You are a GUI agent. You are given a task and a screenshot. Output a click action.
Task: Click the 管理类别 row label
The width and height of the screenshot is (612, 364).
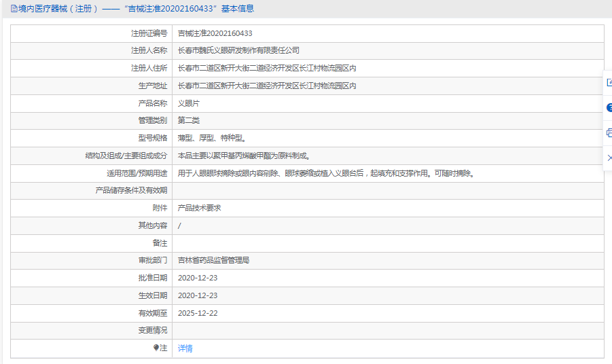153,120
